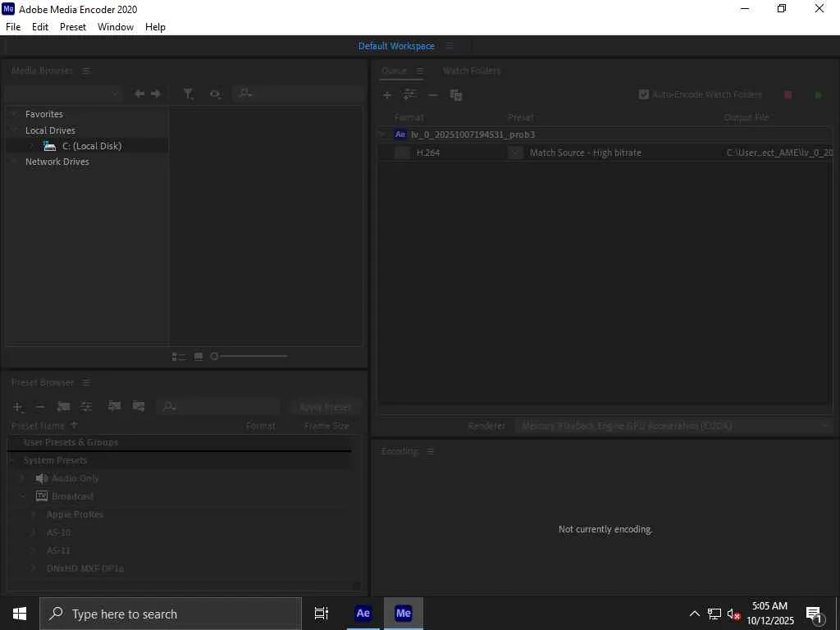
Task: Switch to the Queue tab
Action: 395,71
